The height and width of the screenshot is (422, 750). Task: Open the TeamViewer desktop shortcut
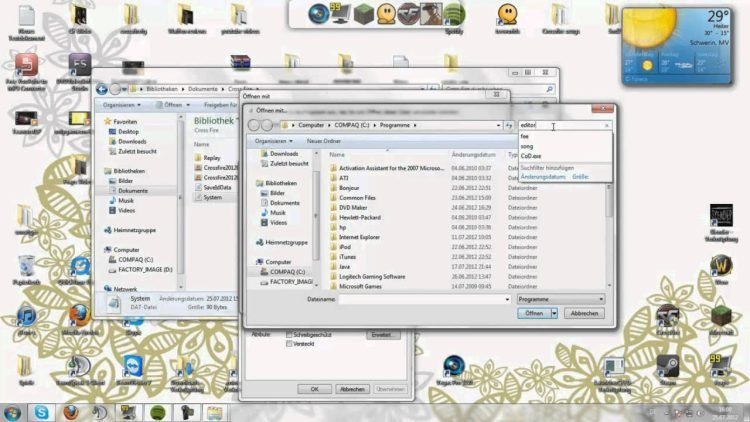pos(133,369)
